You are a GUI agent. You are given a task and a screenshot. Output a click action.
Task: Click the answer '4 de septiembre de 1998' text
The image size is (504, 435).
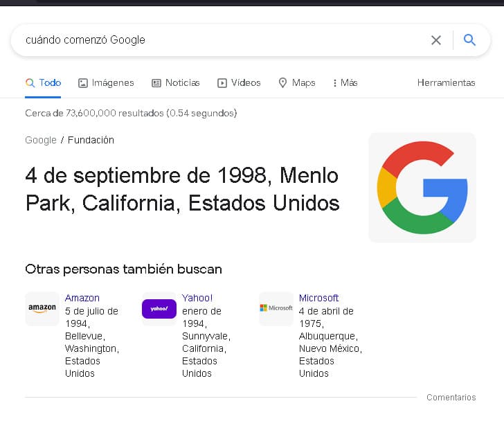click(x=145, y=175)
